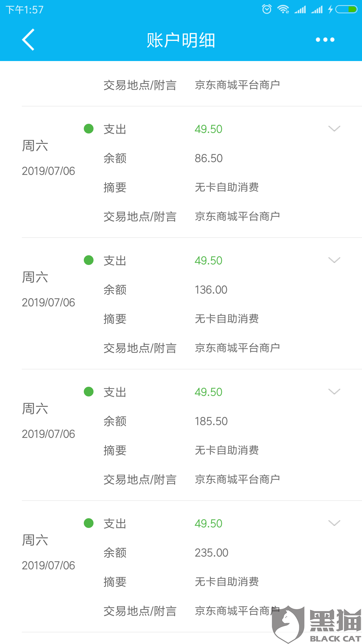Viewport: 362px width, 644px height.
Task: Expand the transaction with balance 185.50
Action: (334, 391)
